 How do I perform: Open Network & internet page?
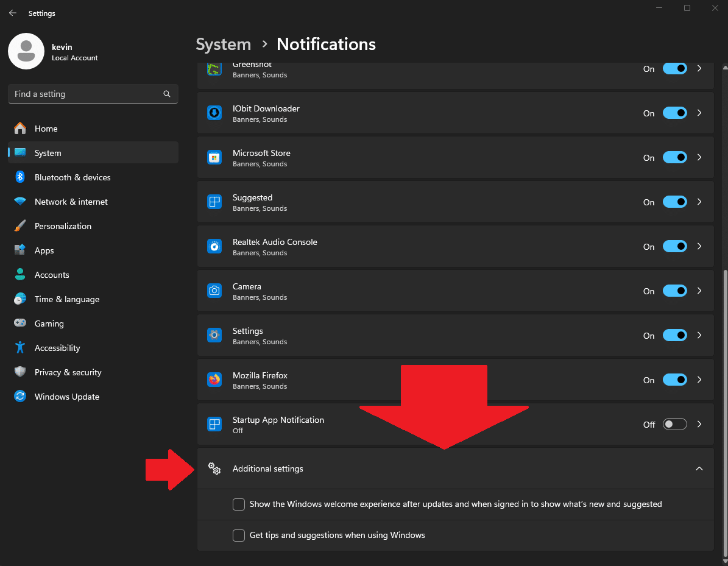93,202
